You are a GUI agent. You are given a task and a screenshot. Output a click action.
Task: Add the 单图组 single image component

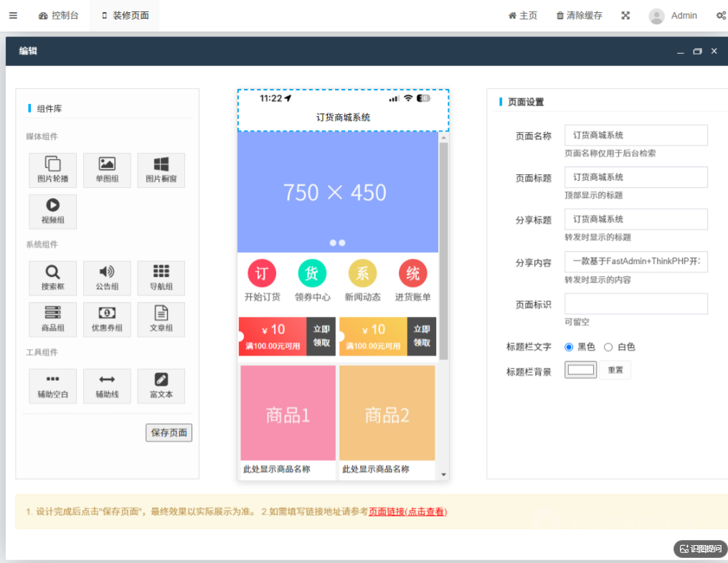(x=107, y=170)
